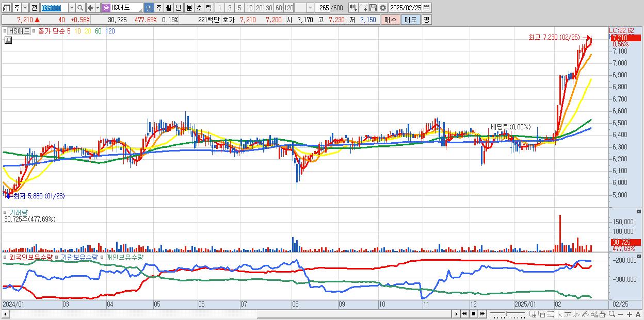The image size is (644, 320).
Task: Toggle the 개인보유수량 series marker
Action: tap(102, 257)
